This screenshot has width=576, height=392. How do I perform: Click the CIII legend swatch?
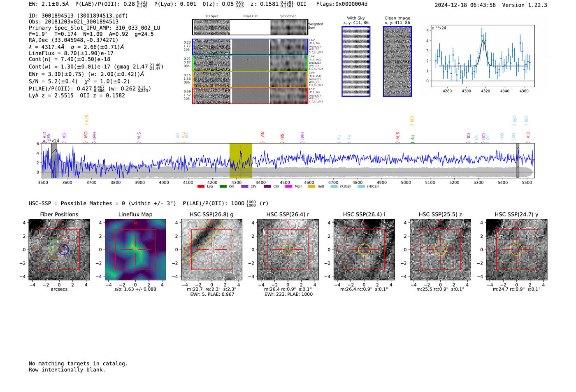point(267,187)
